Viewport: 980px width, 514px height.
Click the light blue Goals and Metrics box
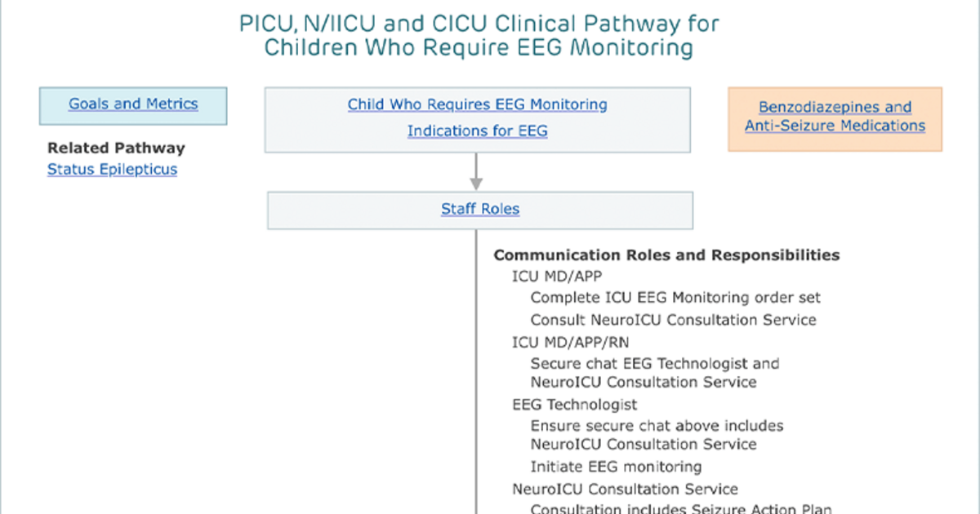tap(133, 106)
